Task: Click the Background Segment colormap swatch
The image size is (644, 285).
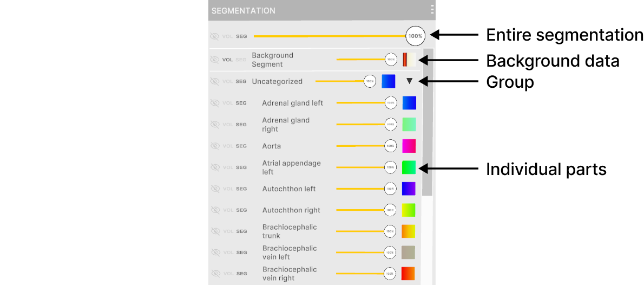Action: [x=409, y=60]
